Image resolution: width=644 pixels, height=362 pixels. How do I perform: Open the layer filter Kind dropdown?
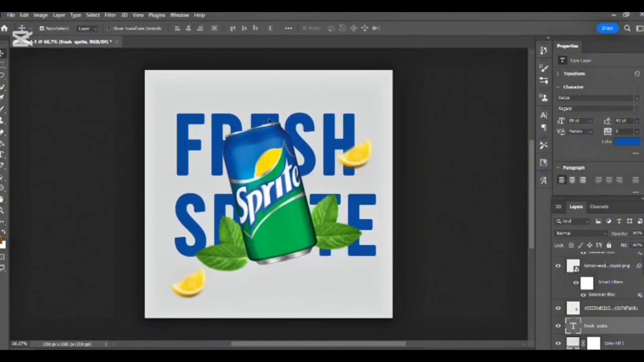point(573,221)
